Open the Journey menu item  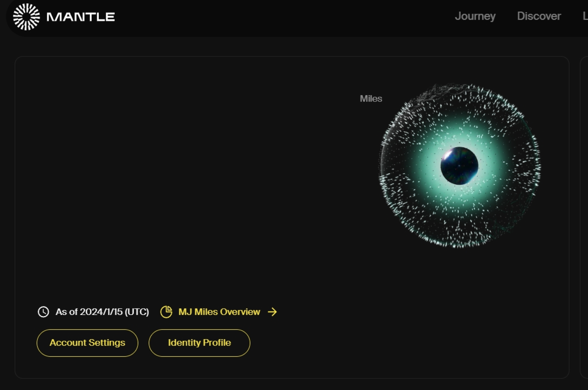point(475,16)
